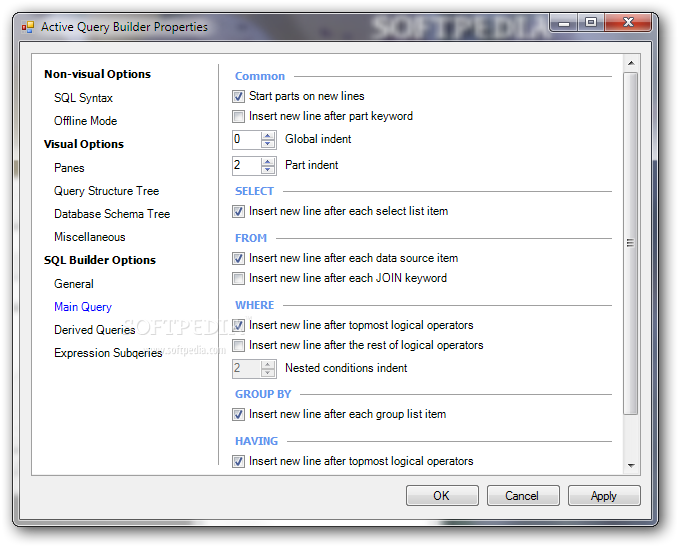Click the scrollbar up arrow
Screen dimensions: 679x547
tap(631, 63)
